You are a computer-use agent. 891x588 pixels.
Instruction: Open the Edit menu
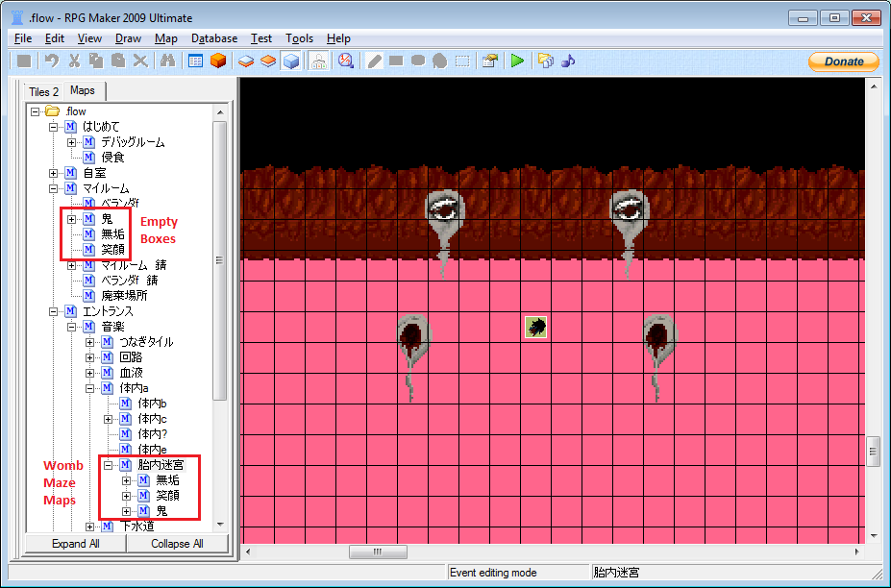pos(55,38)
